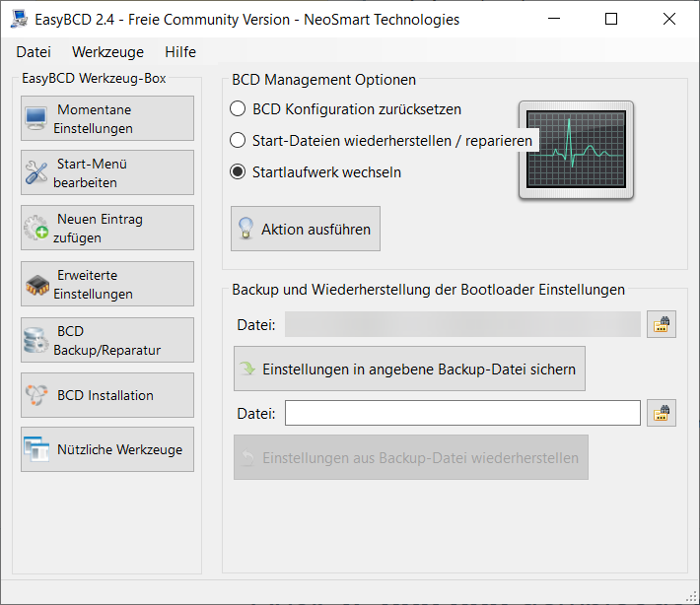This screenshot has height=605, width=700.
Task: Browse for the restore backup file
Action: coord(662,413)
